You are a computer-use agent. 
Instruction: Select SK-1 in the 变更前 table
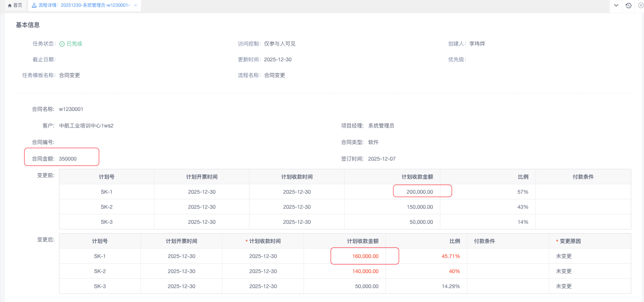point(106,192)
